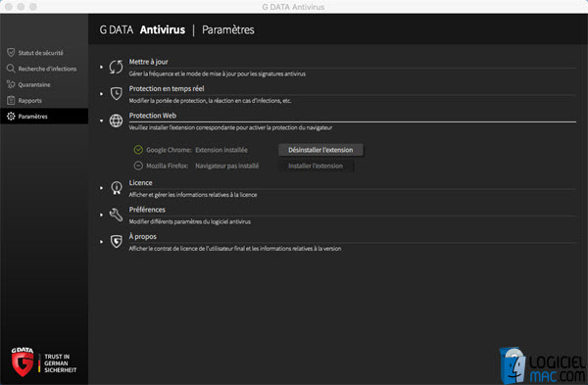Click Désinstaller l'extension button
This screenshot has height=385, width=588.
click(x=320, y=150)
